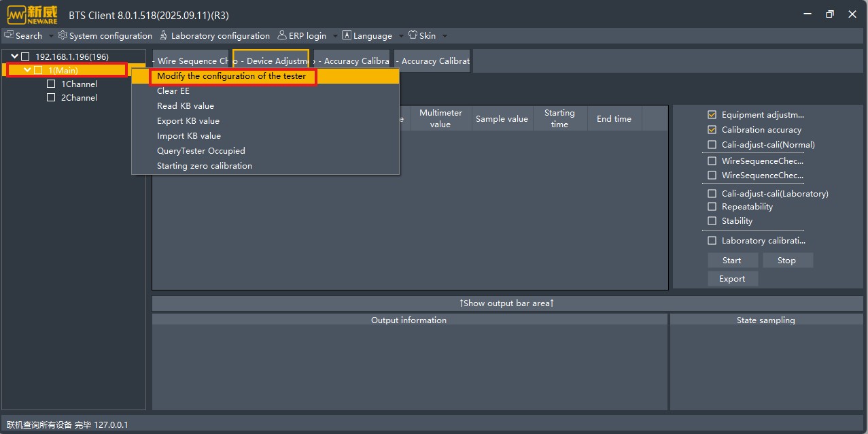Click the Show output bar area strip
This screenshot has width=868, height=434.
pos(507,303)
